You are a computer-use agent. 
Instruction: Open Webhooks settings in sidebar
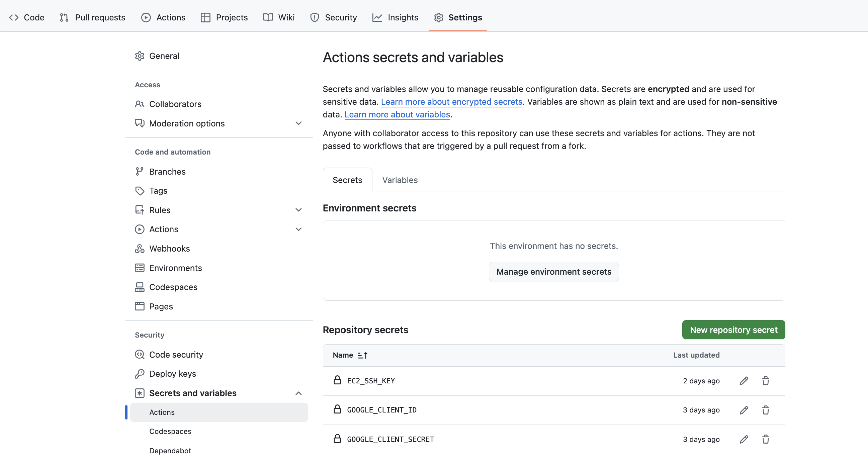pyautogui.click(x=169, y=249)
